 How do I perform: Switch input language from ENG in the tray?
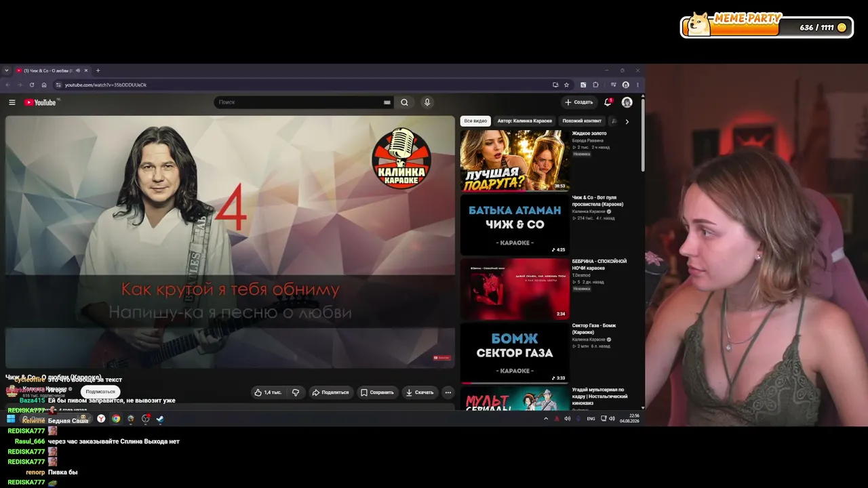pos(591,419)
